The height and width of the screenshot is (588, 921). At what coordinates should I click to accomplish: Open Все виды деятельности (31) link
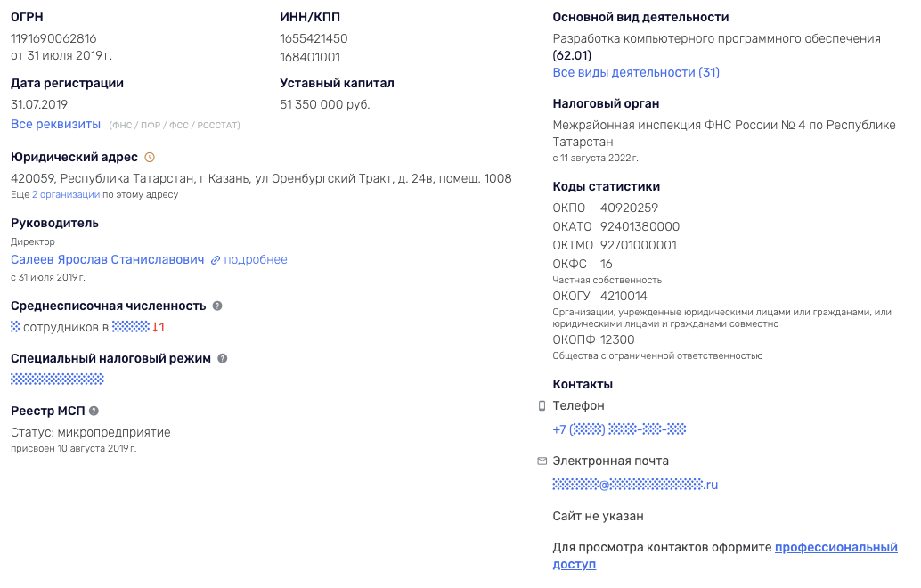click(x=636, y=72)
